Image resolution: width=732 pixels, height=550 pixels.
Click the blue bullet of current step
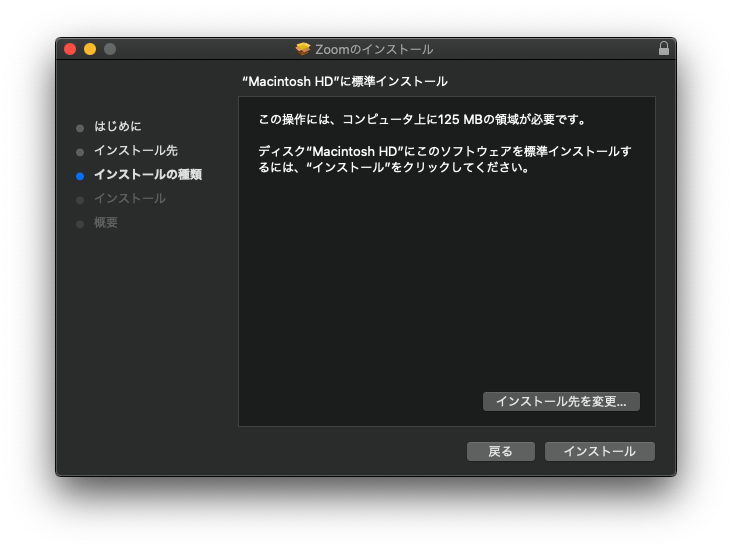(x=80, y=176)
